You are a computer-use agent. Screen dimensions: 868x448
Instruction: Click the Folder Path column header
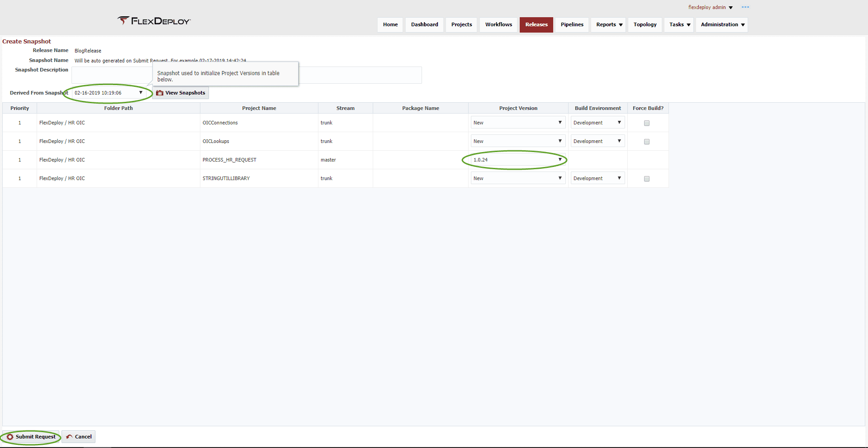119,108
